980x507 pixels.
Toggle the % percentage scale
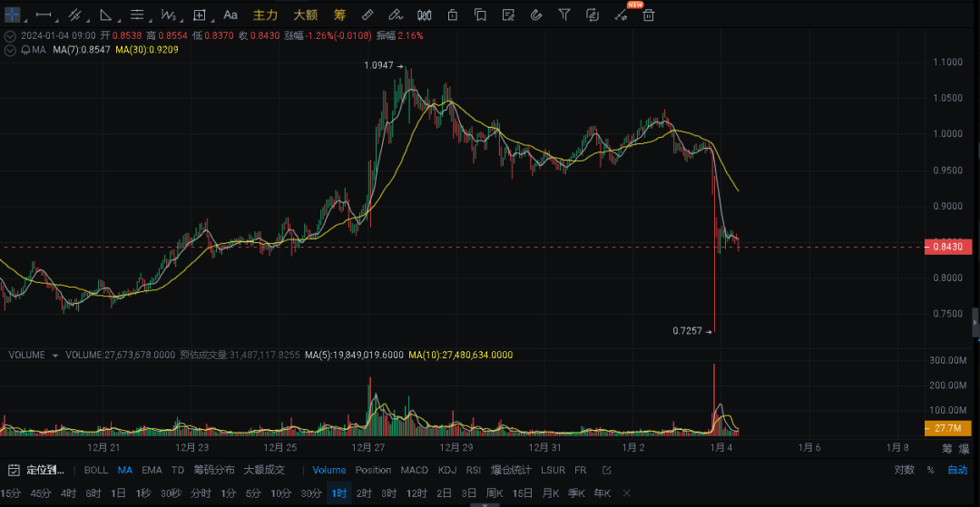point(931,470)
